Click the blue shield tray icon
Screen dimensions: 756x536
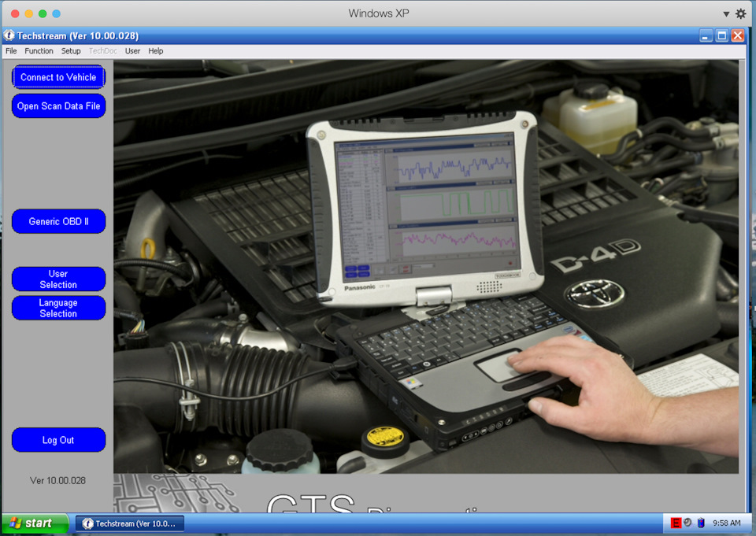tap(701, 523)
